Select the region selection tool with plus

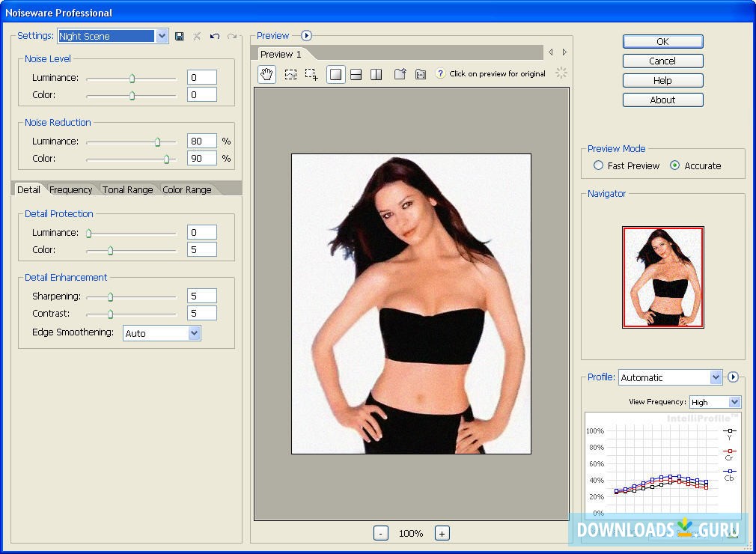(x=312, y=74)
